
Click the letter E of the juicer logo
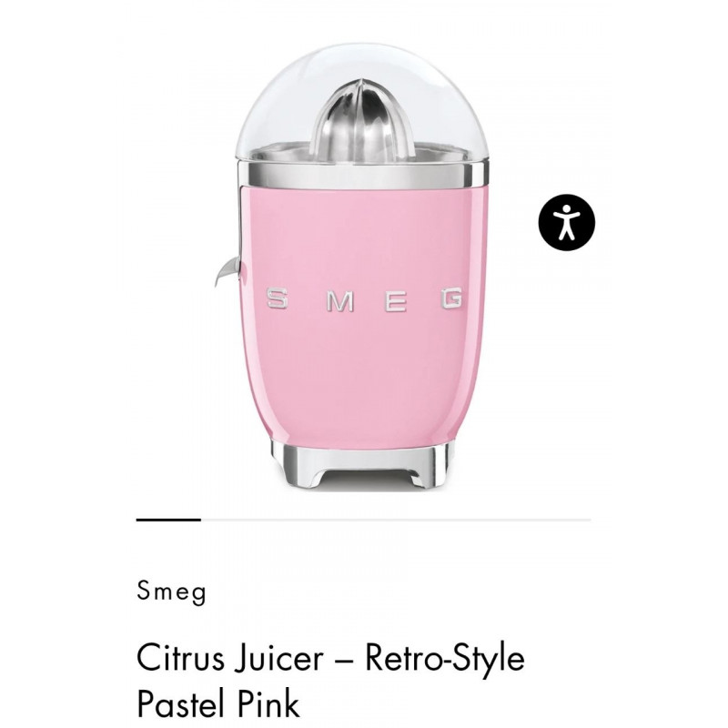tap(397, 301)
